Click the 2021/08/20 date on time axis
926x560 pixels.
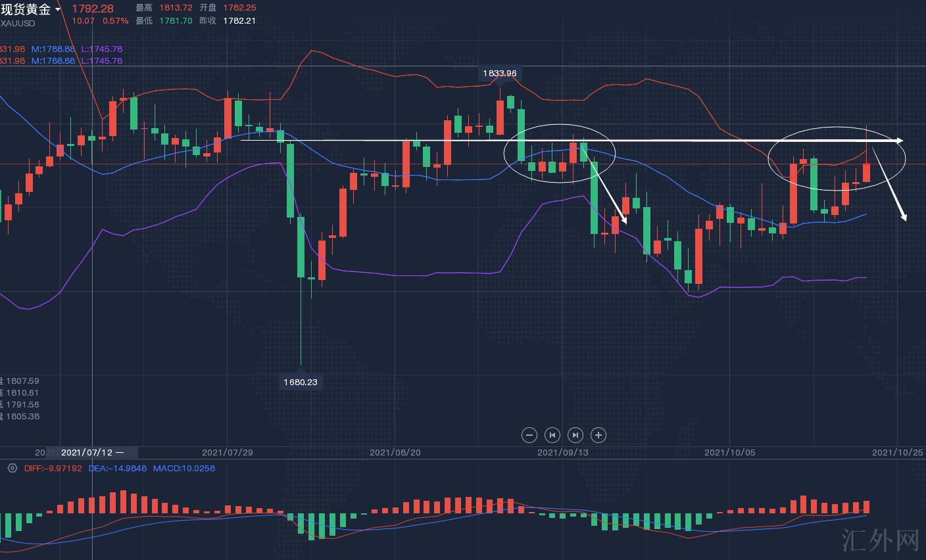395,452
